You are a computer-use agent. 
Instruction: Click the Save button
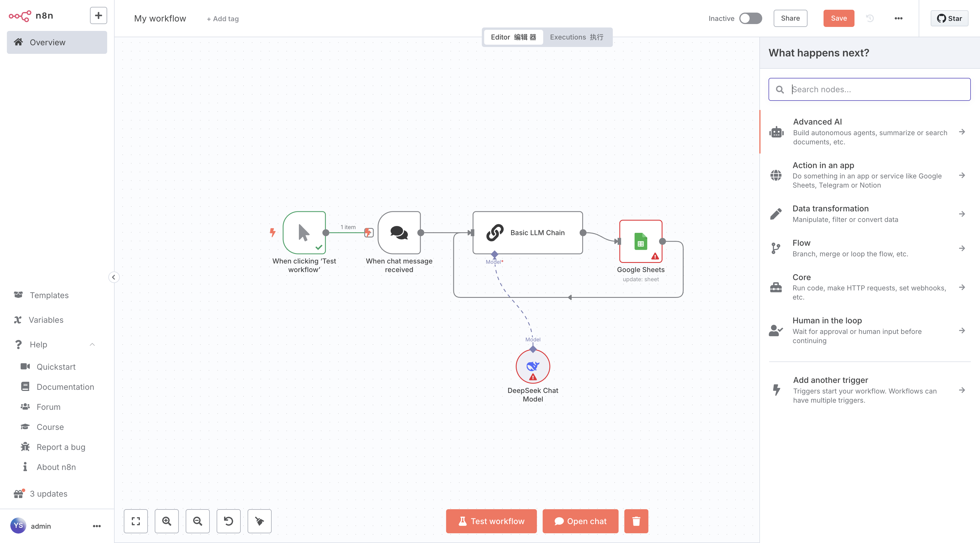click(838, 18)
